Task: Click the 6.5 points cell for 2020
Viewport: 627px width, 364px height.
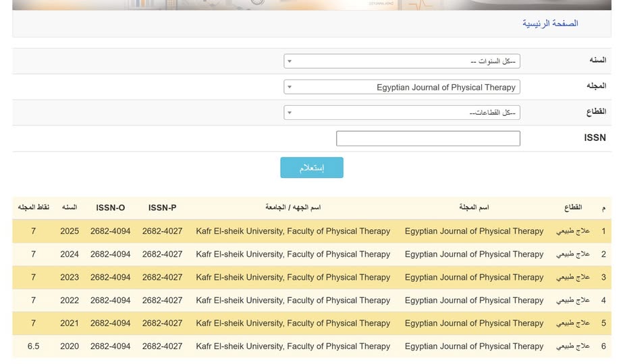Action: (x=33, y=346)
